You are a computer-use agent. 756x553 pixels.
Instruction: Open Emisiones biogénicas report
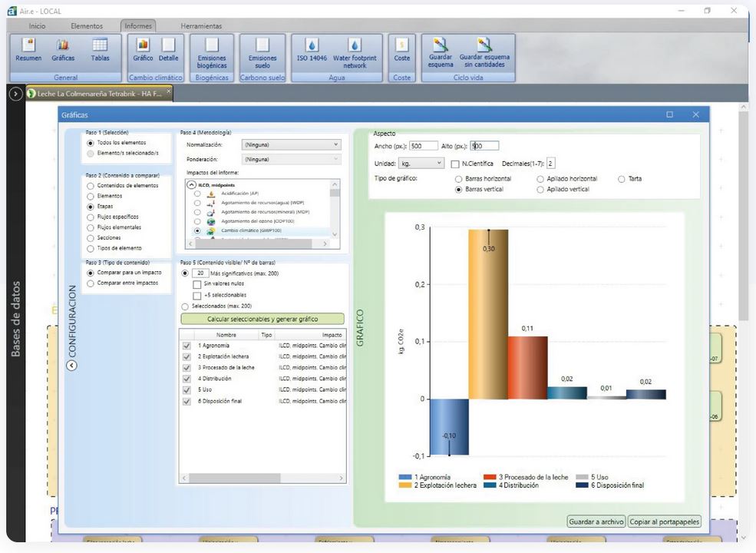pyautogui.click(x=212, y=53)
